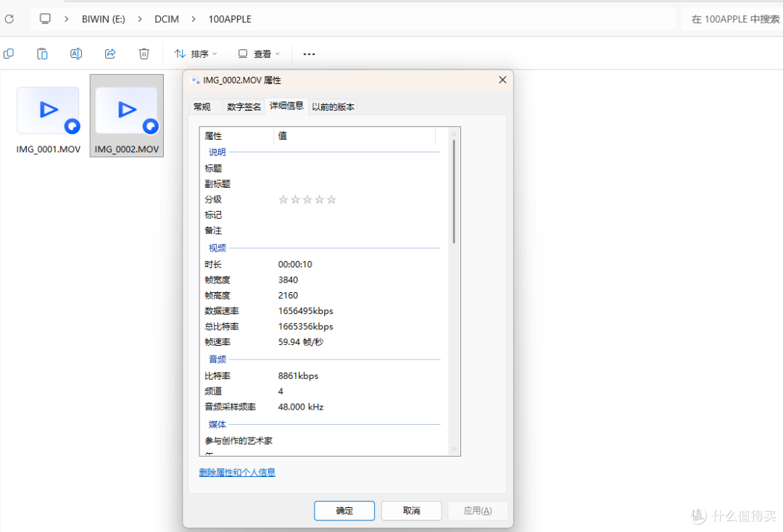Screen dimensions: 783x532
Task: Click the 确定 button
Action: [344, 510]
